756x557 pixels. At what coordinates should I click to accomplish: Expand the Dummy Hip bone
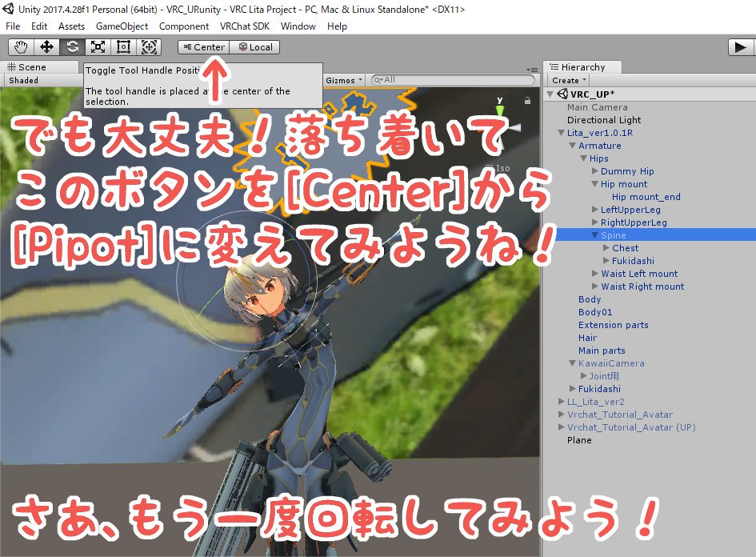click(x=595, y=171)
